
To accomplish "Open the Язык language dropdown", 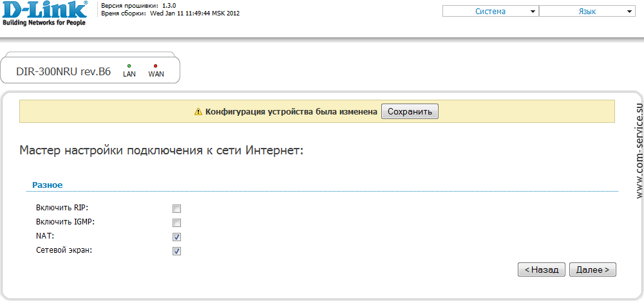I will (x=587, y=12).
